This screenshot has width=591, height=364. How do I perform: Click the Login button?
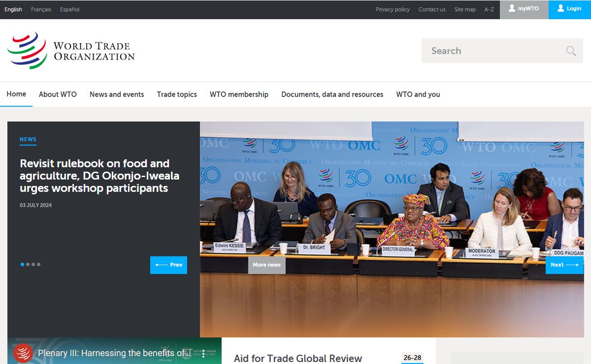point(570,9)
